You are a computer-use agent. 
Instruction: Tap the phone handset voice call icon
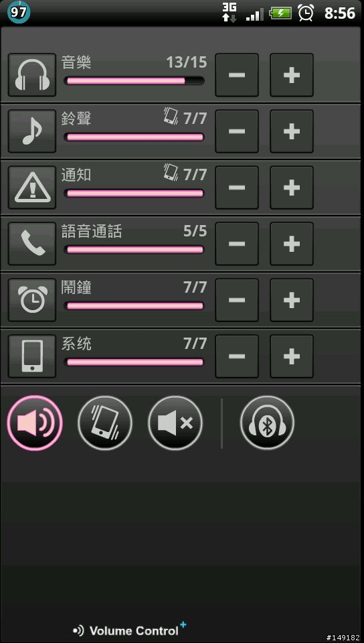(x=32, y=244)
